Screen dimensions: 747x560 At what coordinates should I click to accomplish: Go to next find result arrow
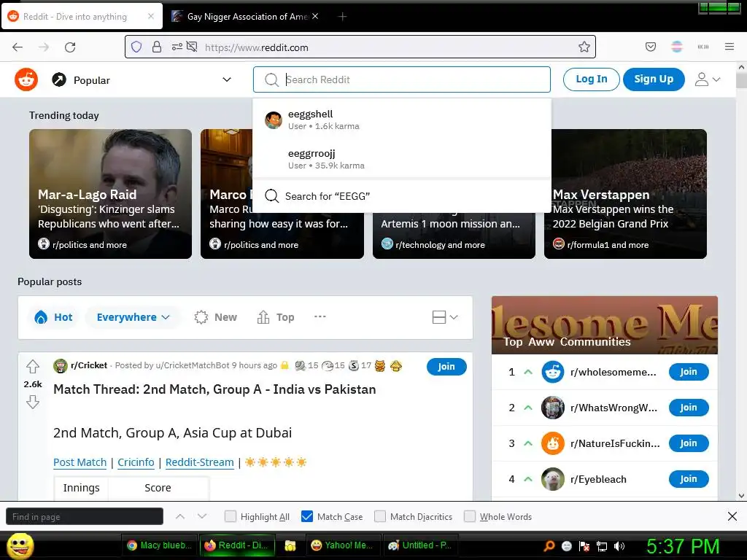click(x=202, y=516)
